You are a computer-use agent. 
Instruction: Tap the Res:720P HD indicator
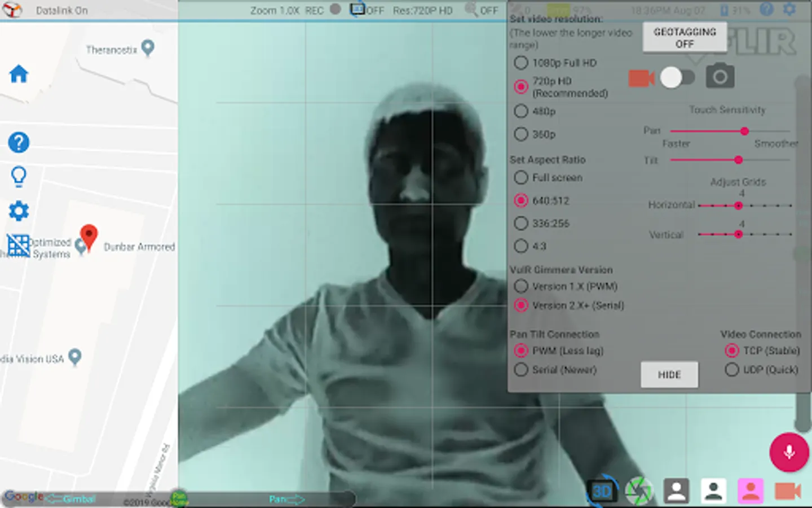(x=422, y=10)
